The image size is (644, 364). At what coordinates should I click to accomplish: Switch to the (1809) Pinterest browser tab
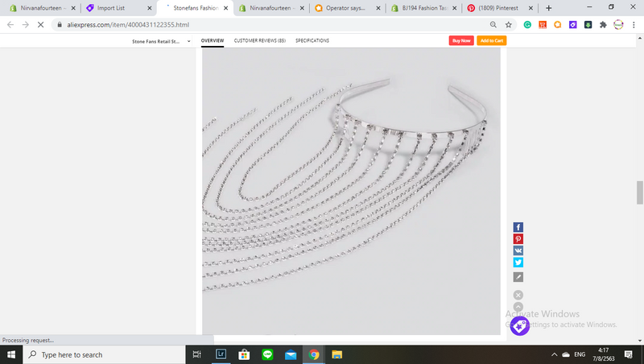coord(499,8)
